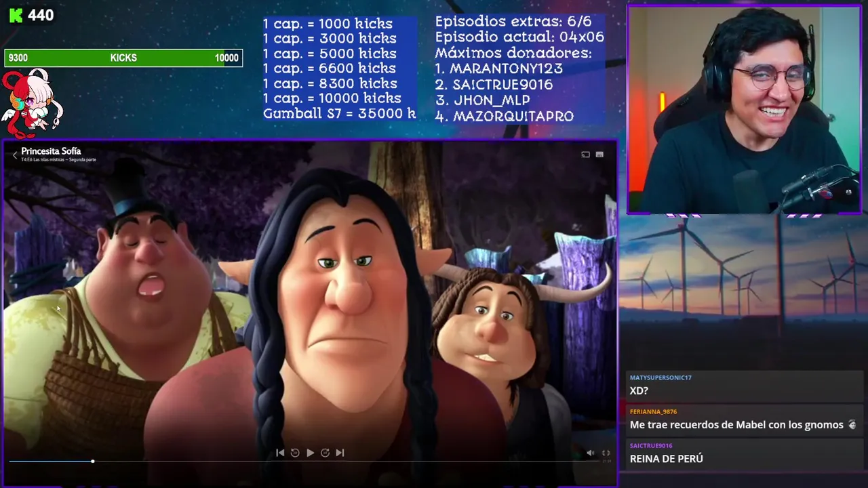Click the emoji in Ferianna's message

tap(852, 425)
